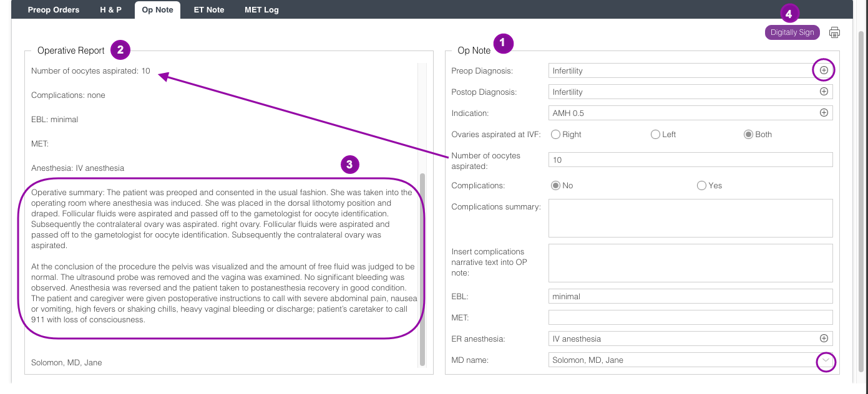Open the ET Note tab
The width and height of the screenshot is (868, 394).
coord(209,10)
